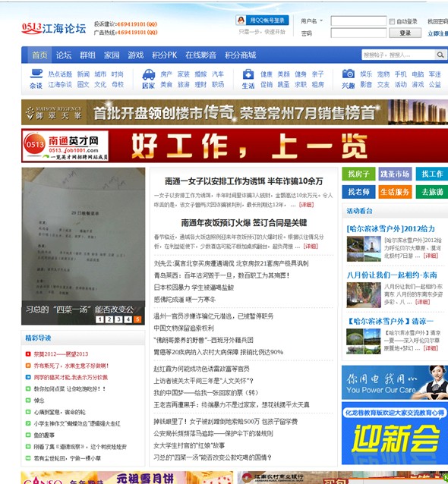
Task: Click the red number 1 ranking badge
Action: (28, 354)
